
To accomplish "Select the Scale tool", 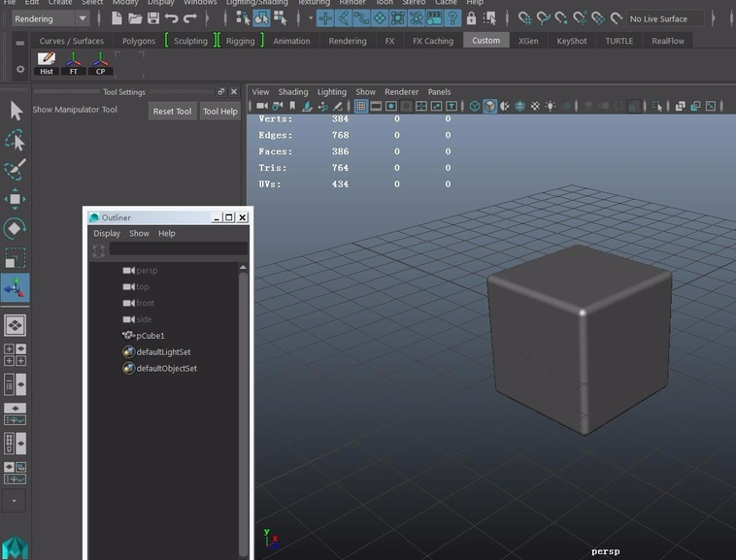I will [x=16, y=258].
